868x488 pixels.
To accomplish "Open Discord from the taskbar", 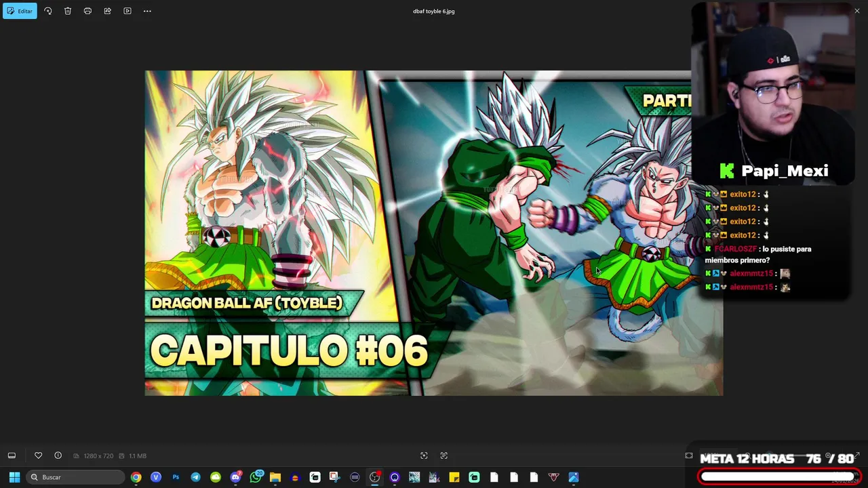I will pyautogui.click(x=235, y=477).
